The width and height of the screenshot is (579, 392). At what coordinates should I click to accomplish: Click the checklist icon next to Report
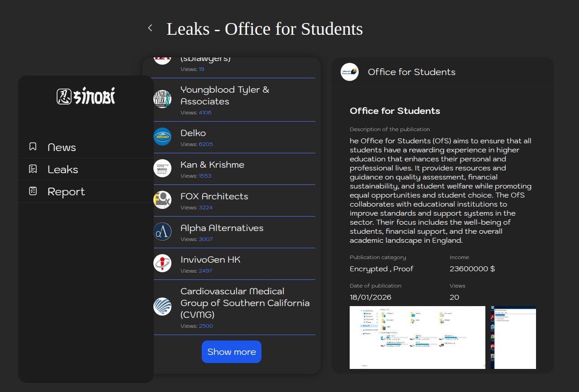pyautogui.click(x=33, y=191)
